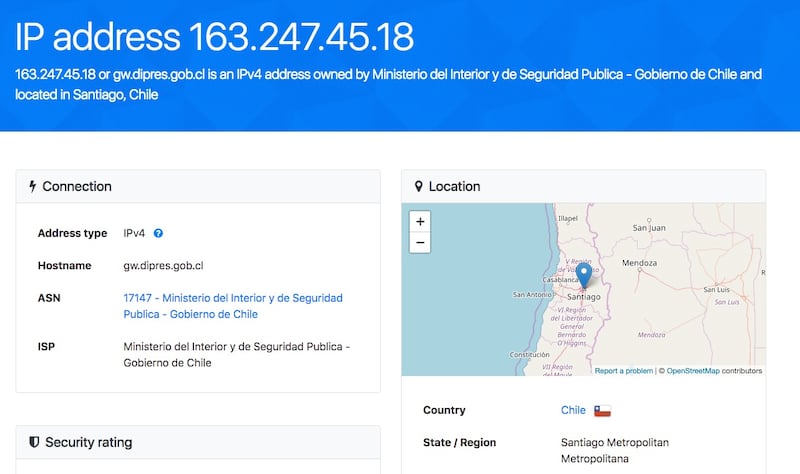Zoom out on the location map

[420, 242]
